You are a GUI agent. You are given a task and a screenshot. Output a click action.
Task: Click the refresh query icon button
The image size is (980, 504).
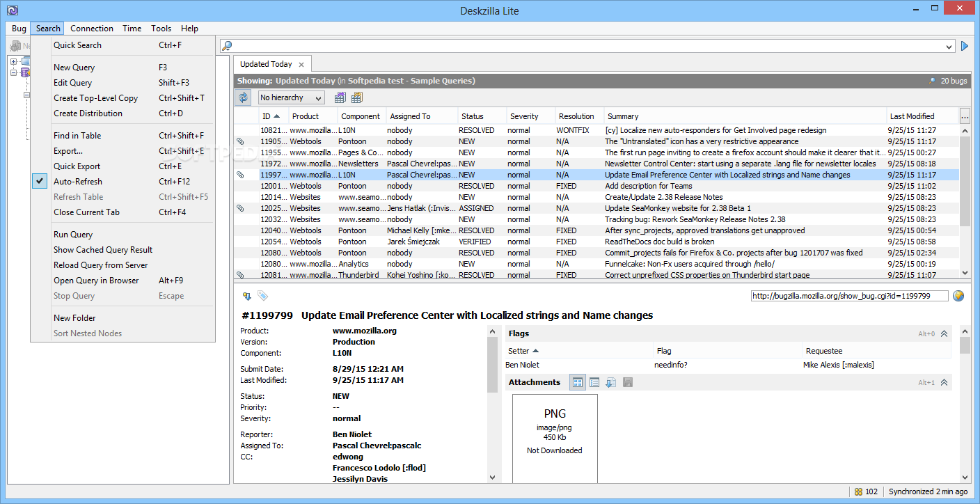pyautogui.click(x=243, y=97)
